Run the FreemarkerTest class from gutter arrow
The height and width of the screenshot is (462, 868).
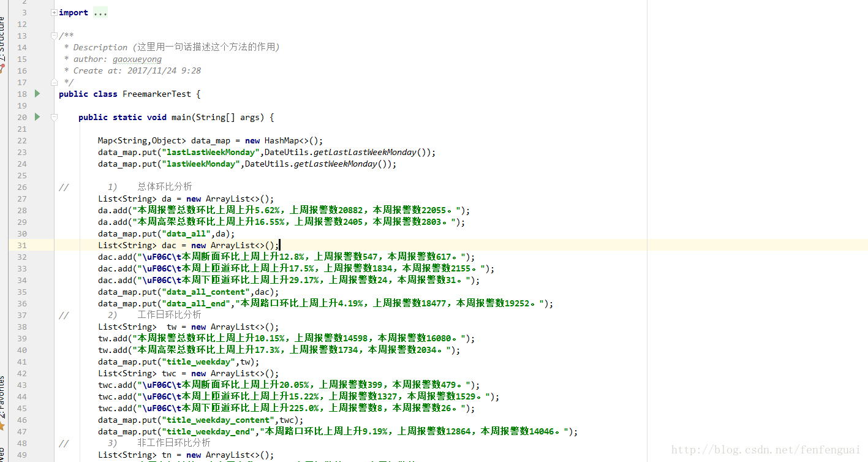(x=37, y=94)
